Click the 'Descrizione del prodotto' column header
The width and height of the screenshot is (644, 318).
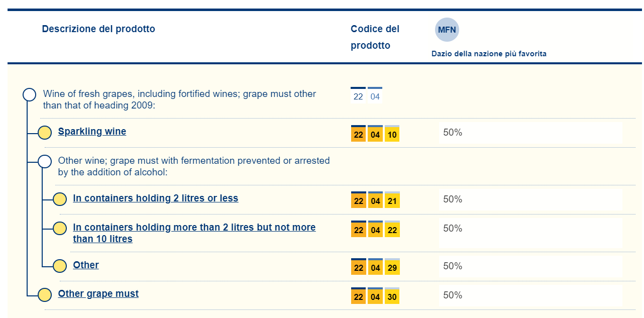98,29
